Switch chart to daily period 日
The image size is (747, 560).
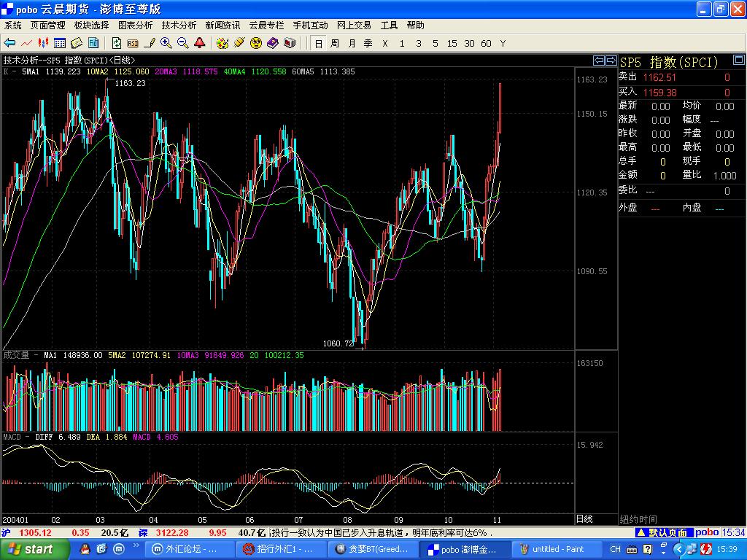pos(318,44)
